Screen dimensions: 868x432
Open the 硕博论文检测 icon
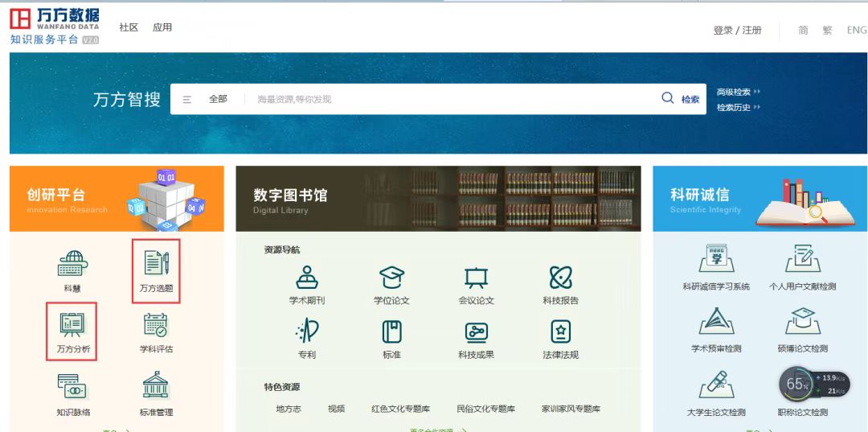coord(803,321)
